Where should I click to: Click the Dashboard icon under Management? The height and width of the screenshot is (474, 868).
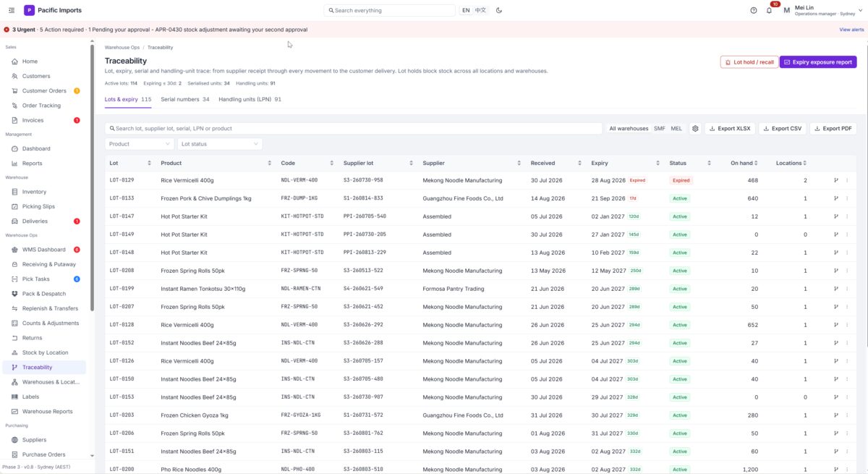(x=14, y=149)
